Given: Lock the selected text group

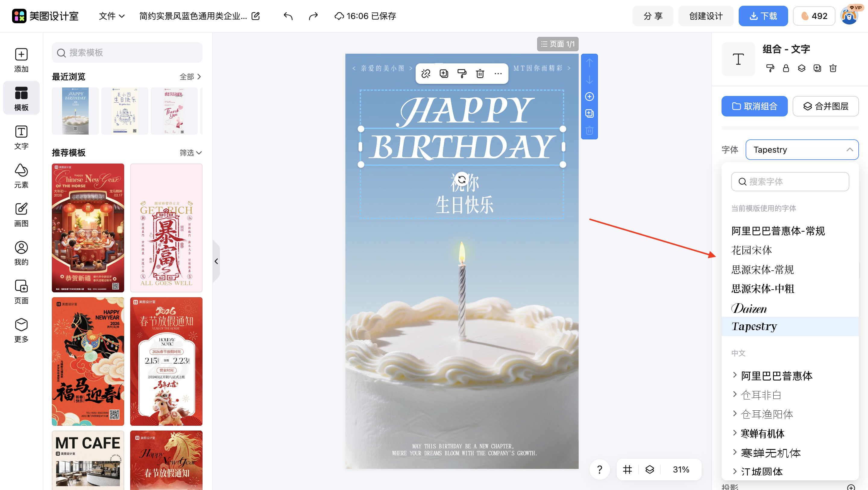Looking at the screenshot, I should pyautogui.click(x=786, y=68).
